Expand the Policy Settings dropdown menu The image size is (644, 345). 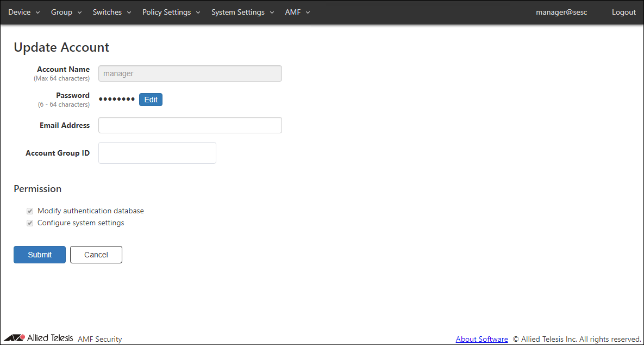171,12
